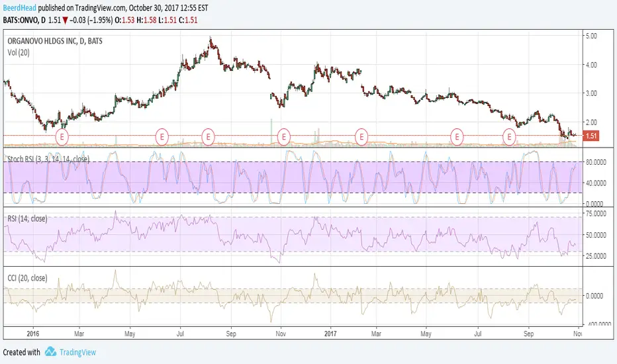The image size is (617, 364).
Task: Click the Nov label after the 2017 Sep label
Action: tap(577, 334)
